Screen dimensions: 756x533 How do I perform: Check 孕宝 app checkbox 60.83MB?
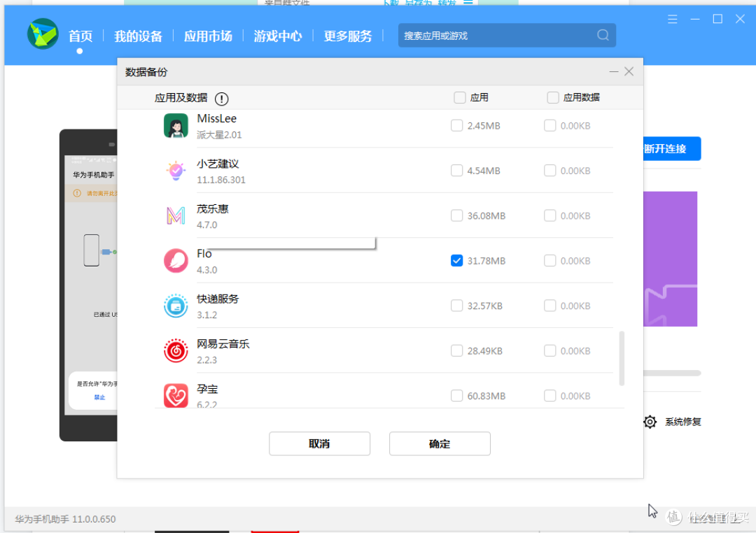[456, 396]
